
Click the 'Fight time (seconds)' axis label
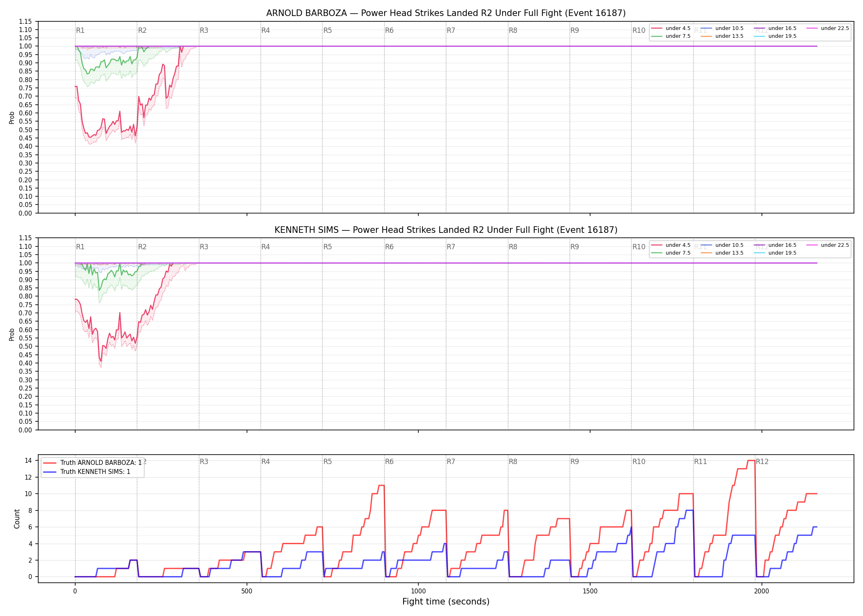pos(446,602)
